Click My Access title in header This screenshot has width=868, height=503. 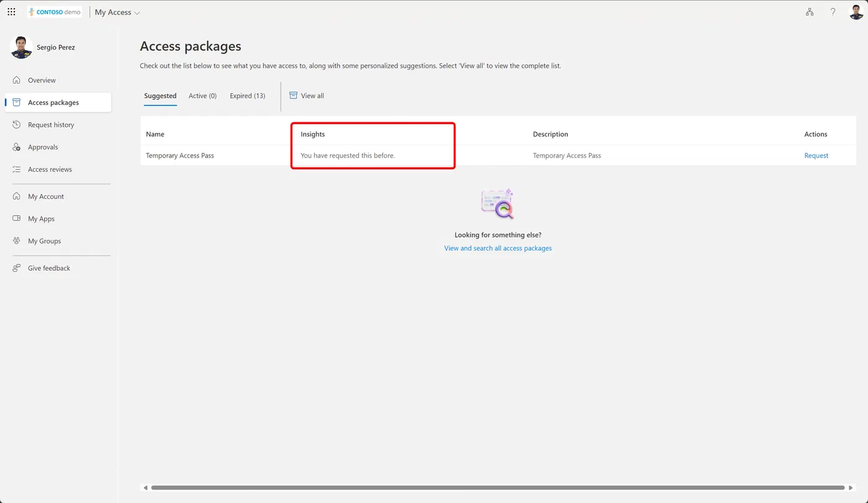113,12
